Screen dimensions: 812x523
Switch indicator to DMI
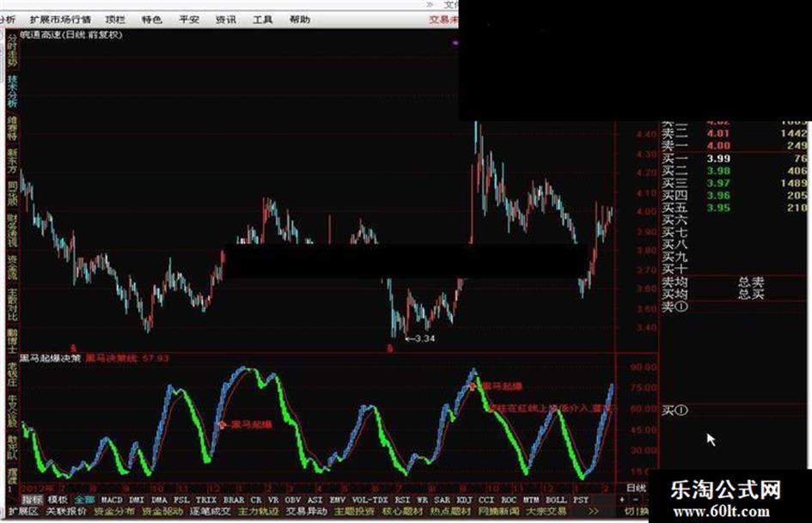click(x=137, y=500)
